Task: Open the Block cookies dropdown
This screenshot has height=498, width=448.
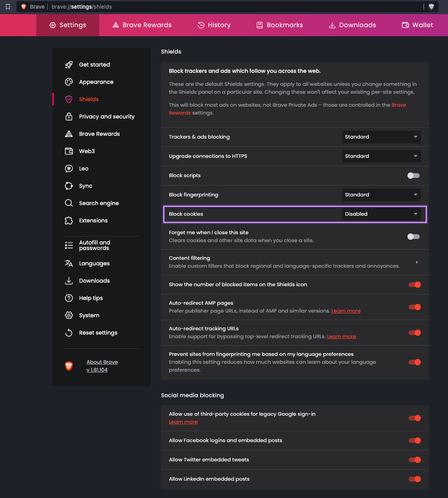Action: 381,214
